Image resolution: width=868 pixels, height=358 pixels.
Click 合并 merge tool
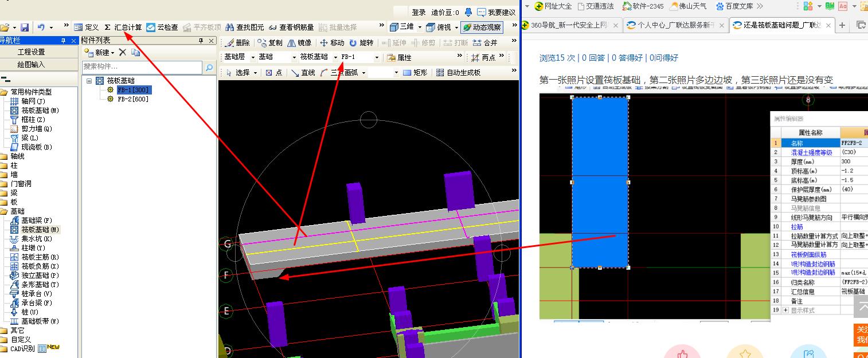[485, 43]
